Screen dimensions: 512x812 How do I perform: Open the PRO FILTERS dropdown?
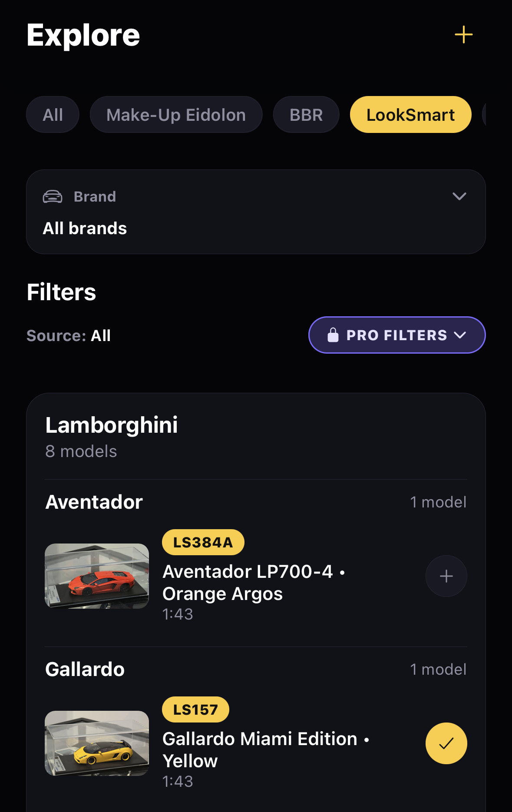coord(396,335)
